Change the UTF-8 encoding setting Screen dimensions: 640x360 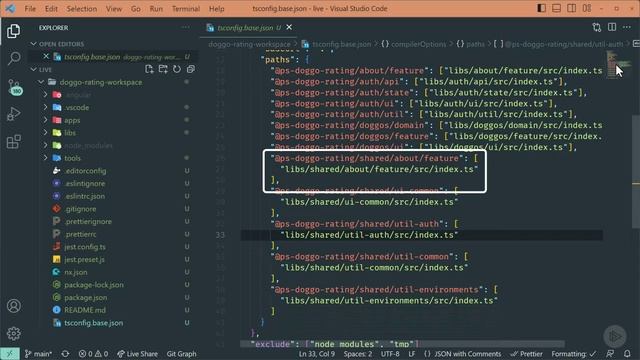click(x=390, y=354)
